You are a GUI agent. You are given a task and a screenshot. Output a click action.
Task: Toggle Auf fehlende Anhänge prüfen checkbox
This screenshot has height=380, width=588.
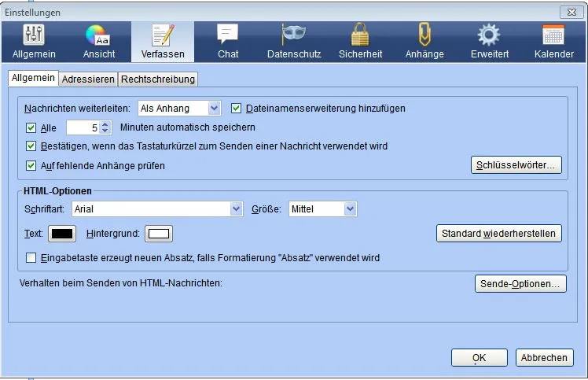point(31,165)
